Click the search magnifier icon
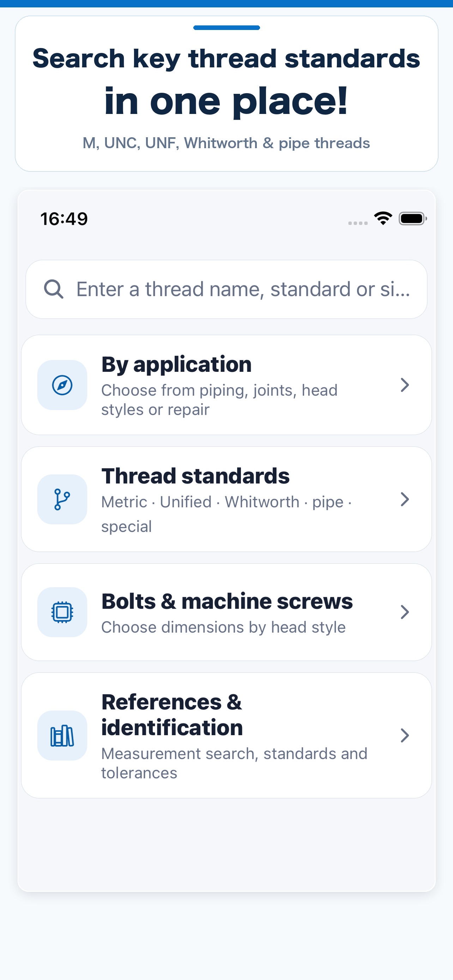This screenshot has height=980, width=453. [x=53, y=289]
